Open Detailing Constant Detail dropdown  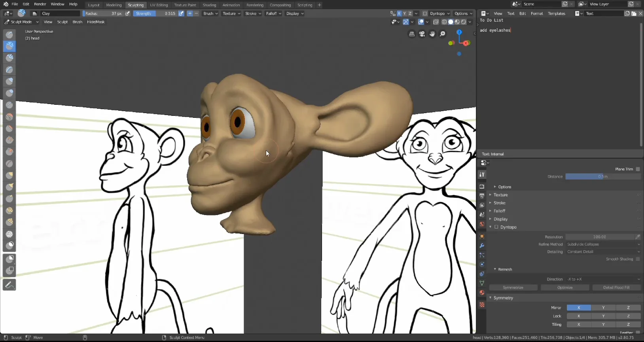coord(603,252)
